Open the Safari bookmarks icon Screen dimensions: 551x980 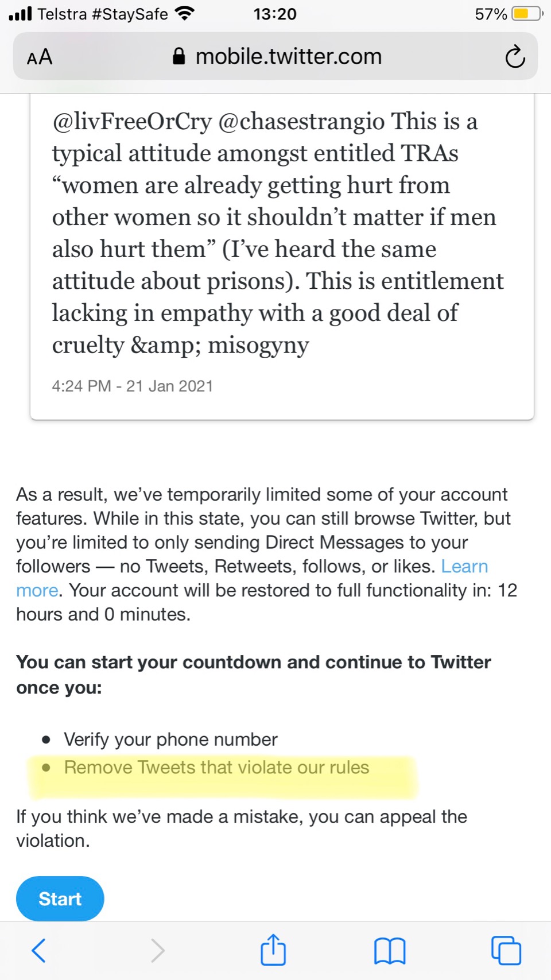click(390, 951)
